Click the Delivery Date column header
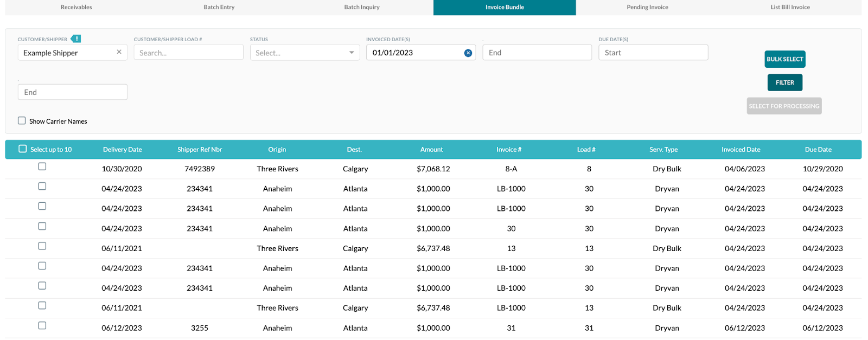This screenshot has height=340, width=868. 123,150
